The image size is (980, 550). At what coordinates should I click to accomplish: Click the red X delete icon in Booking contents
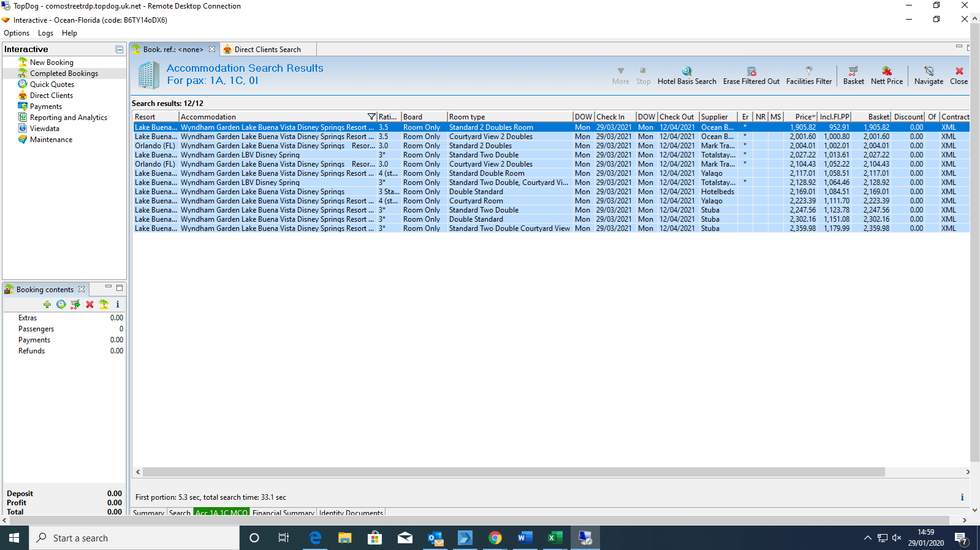[x=89, y=304]
